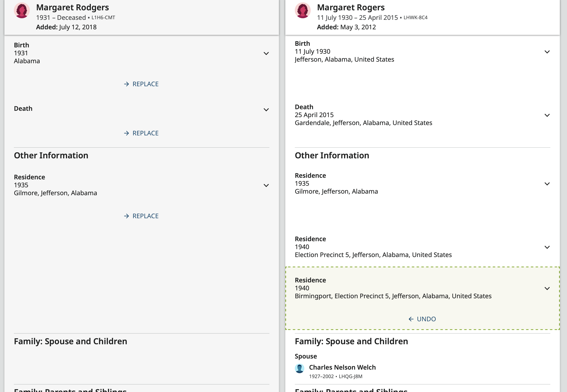Expand highlighted Birmingport residence chevron

(x=547, y=288)
